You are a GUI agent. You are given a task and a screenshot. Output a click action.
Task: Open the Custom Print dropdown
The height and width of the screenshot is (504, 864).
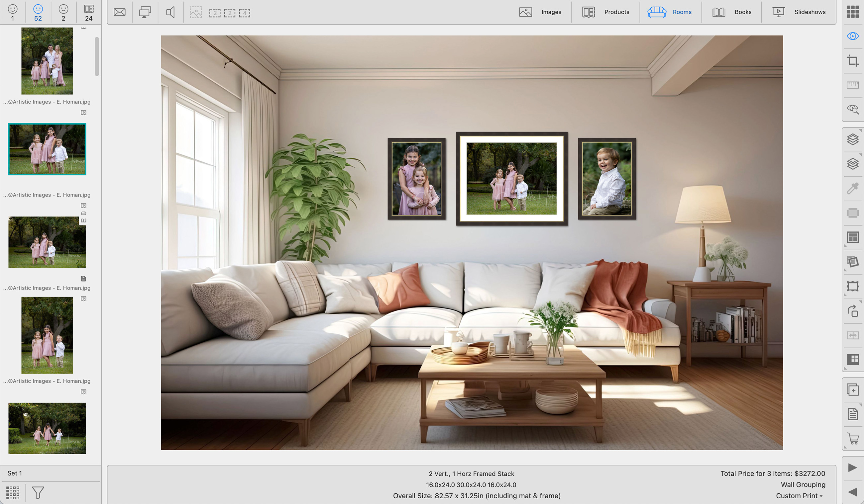coord(799,496)
